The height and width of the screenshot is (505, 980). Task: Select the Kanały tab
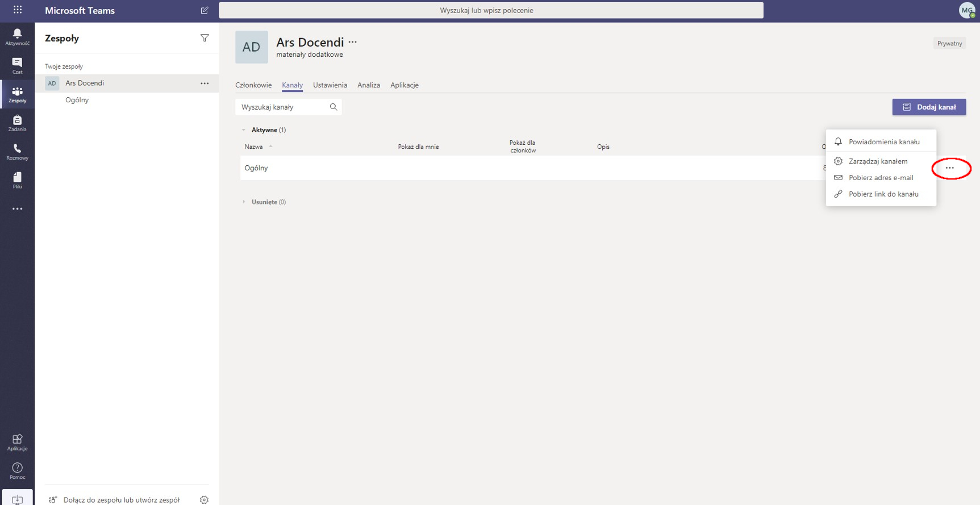click(293, 85)
